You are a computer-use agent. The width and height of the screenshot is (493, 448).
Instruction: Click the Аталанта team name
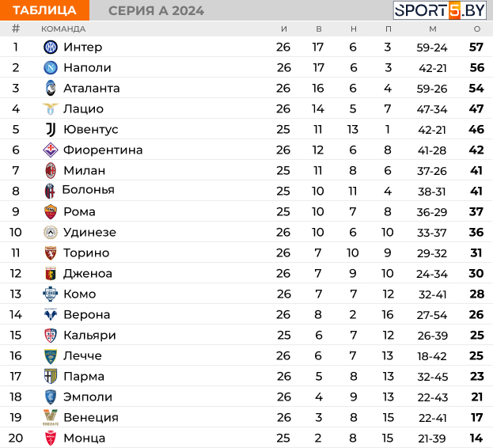pos(92,89)
